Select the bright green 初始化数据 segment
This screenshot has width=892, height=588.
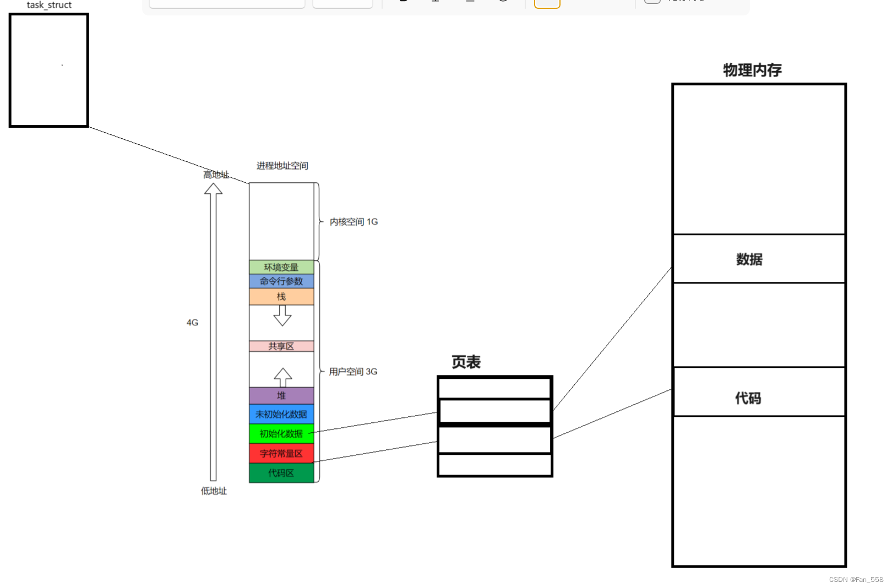click(x=281, y=434)
